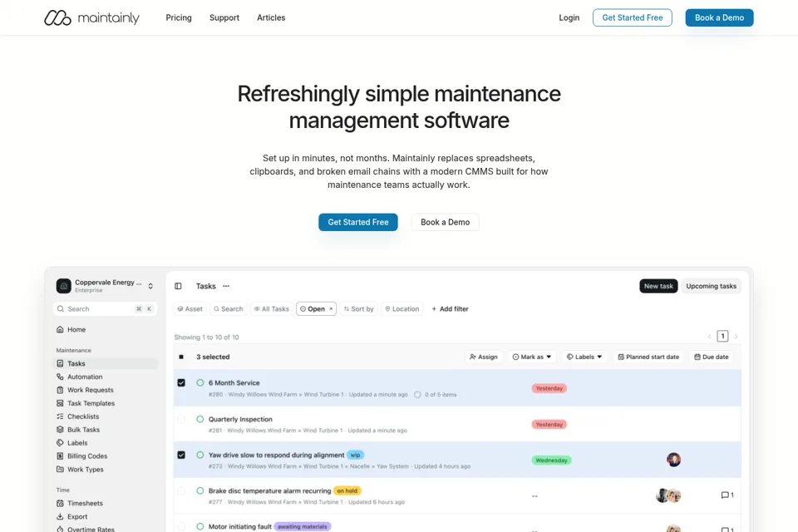This screenshot has height=532, width=798.
Task: Click the Maintainly logo
Action: pos(91,17)
